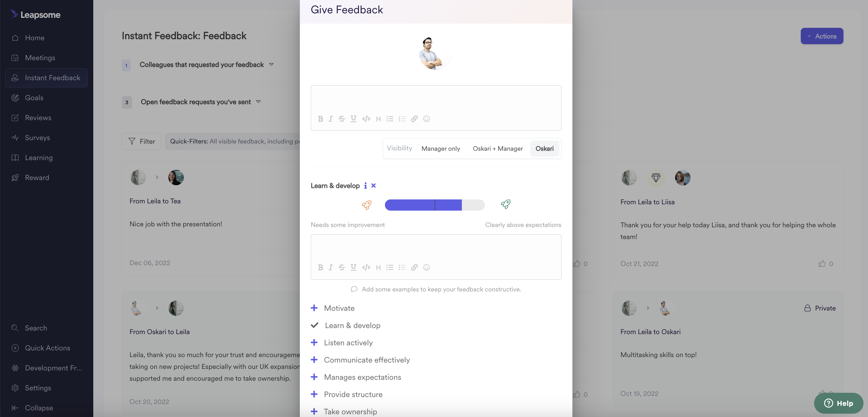This screenshot has height=417, width=868.
Task: Apply strikethrough in top feedback editor
Action: pyautogui.click(x=342, y=119)
